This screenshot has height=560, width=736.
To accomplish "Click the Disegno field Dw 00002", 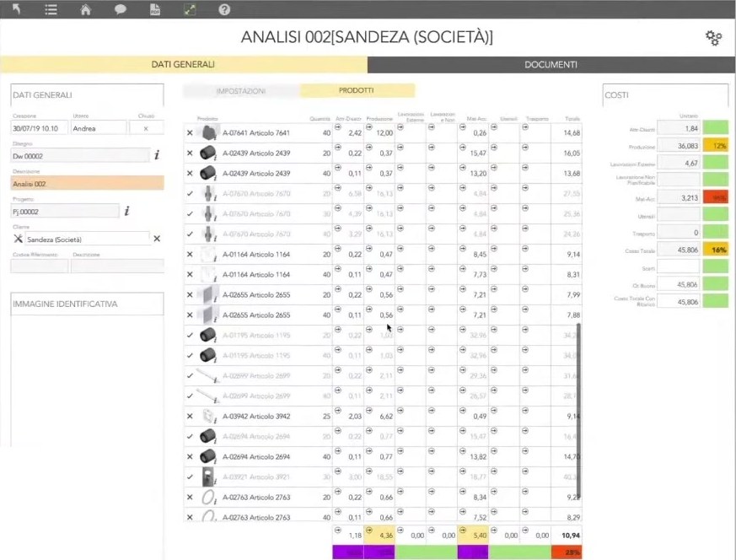I will click(80, 156).
